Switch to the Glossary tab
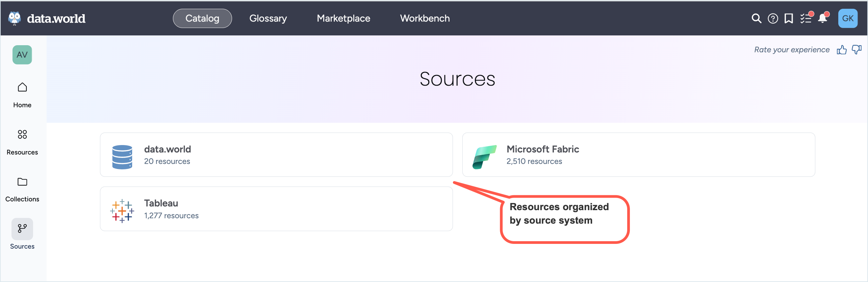 tap(268, 19)
